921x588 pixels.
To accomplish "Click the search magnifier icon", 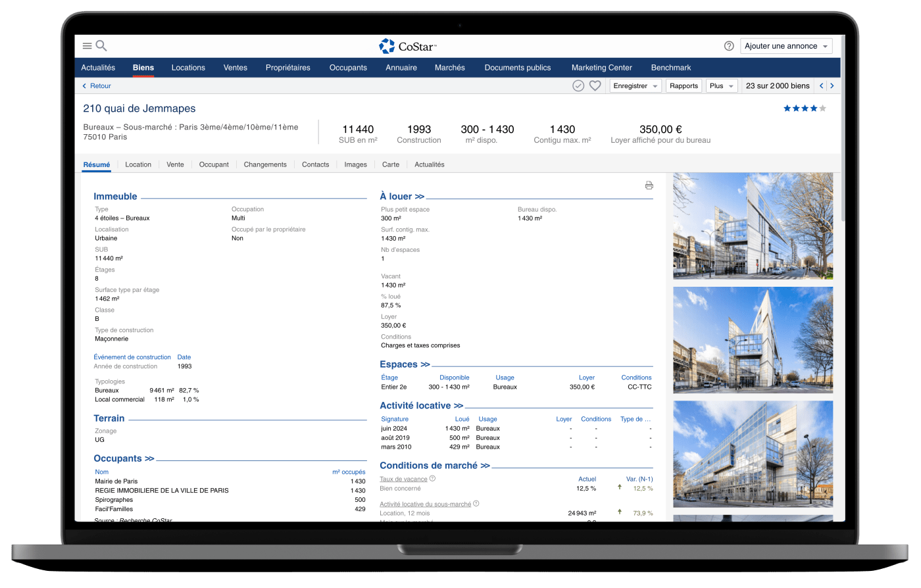I will tap(101, 46).
